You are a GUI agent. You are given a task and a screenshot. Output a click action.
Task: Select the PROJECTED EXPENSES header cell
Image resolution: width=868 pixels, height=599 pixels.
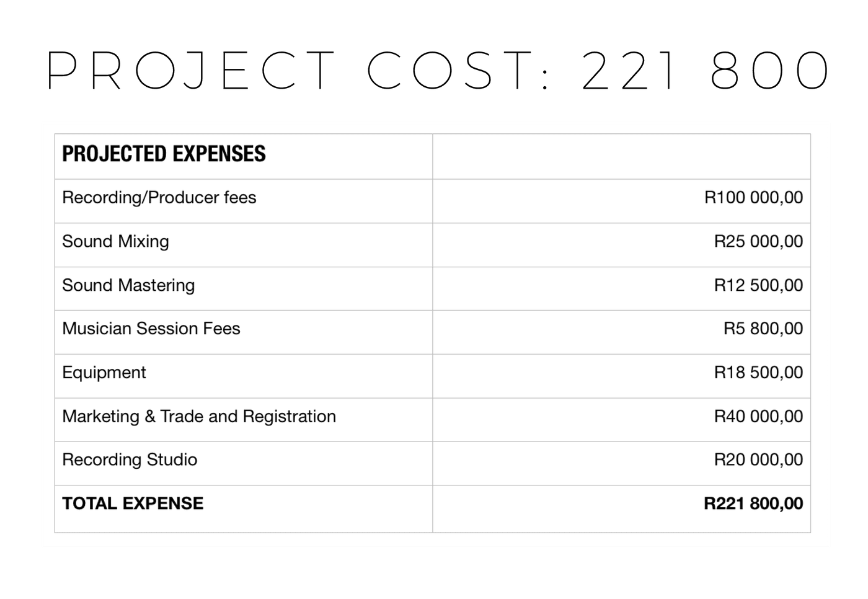(244, 157)
